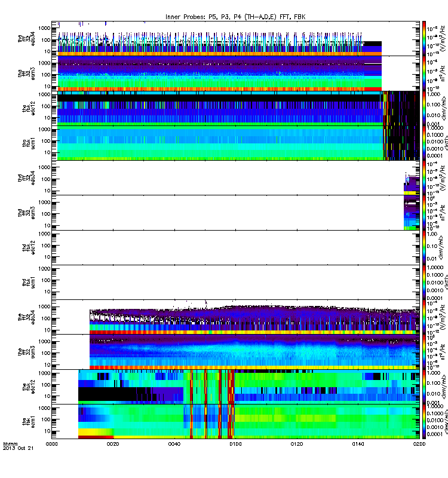Click the 'tha fbk scm1' panel label

click(x=29, y=143)
